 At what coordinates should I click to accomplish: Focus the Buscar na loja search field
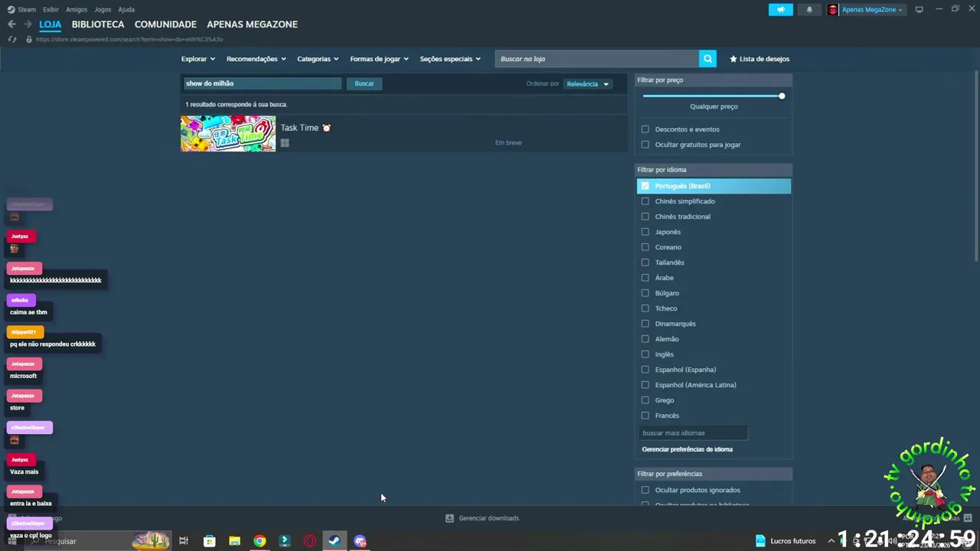[x=597, y=59]
